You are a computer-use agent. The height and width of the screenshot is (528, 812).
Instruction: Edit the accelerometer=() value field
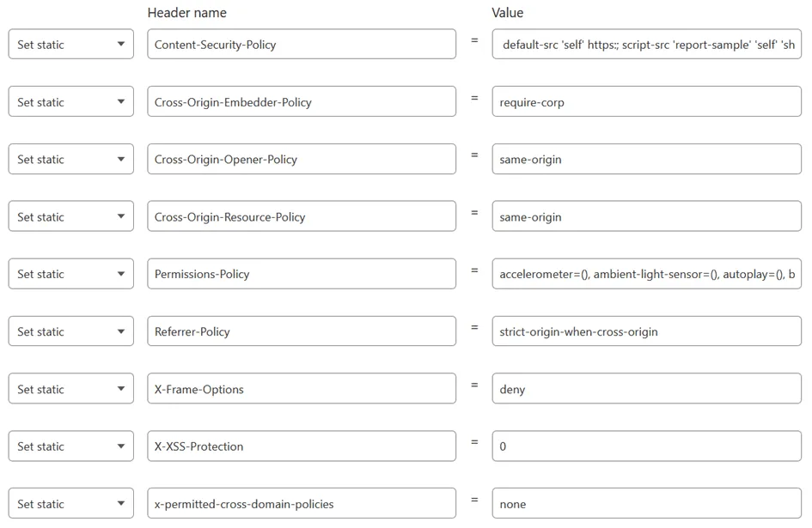[646, 274]
